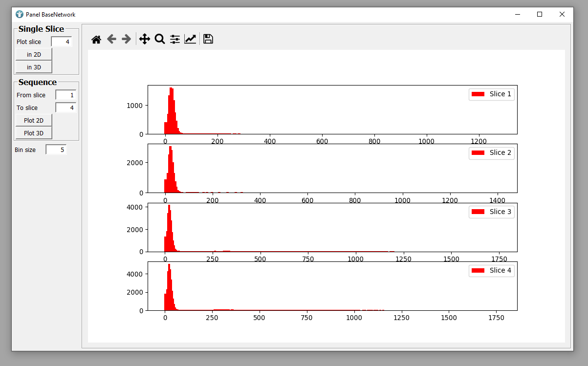Click the From slice text box
588x366 pixels.
(65, 95)
